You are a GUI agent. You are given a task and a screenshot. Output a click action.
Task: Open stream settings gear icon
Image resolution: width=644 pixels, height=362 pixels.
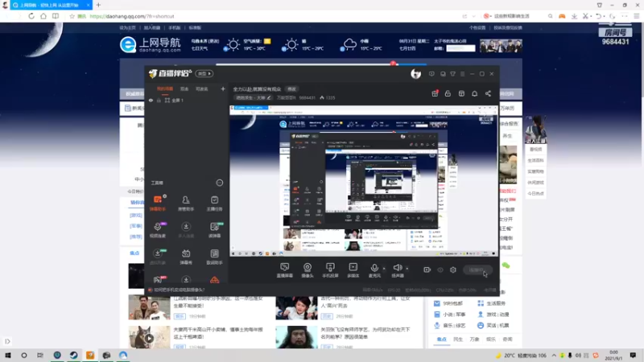pos(453,269)
